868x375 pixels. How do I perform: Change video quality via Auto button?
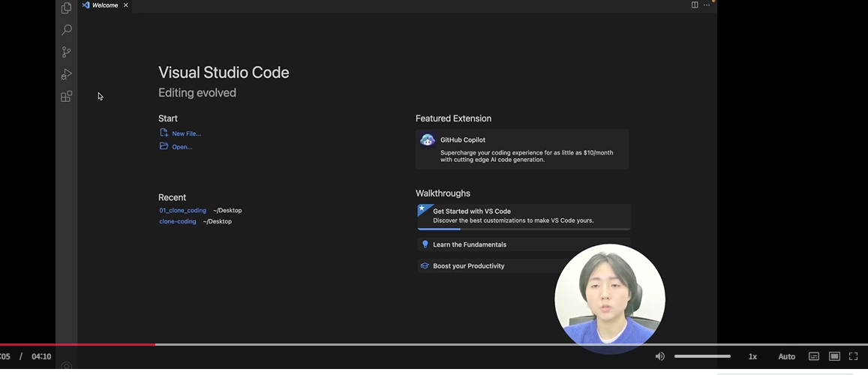coord(787,356)
